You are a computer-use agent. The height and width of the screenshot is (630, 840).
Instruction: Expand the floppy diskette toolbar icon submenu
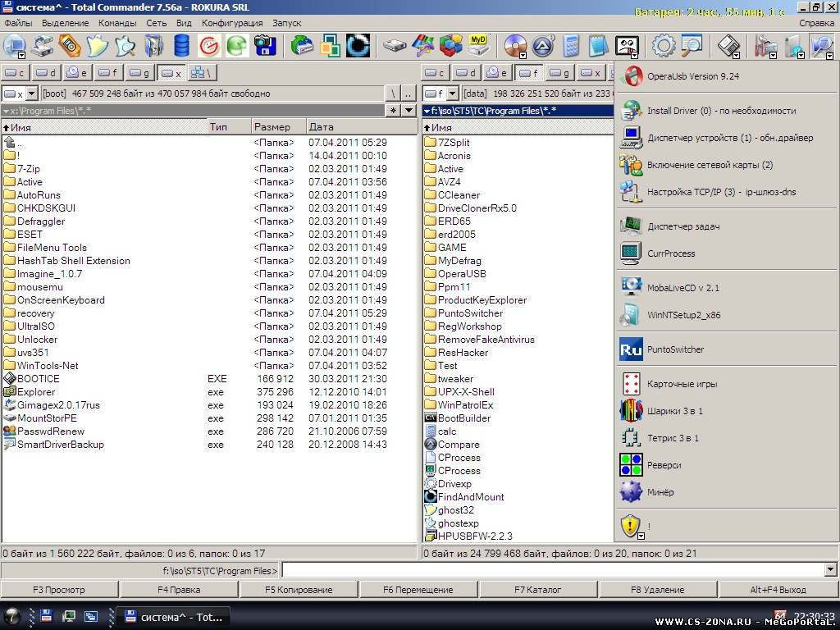click(x=736, y=55)
